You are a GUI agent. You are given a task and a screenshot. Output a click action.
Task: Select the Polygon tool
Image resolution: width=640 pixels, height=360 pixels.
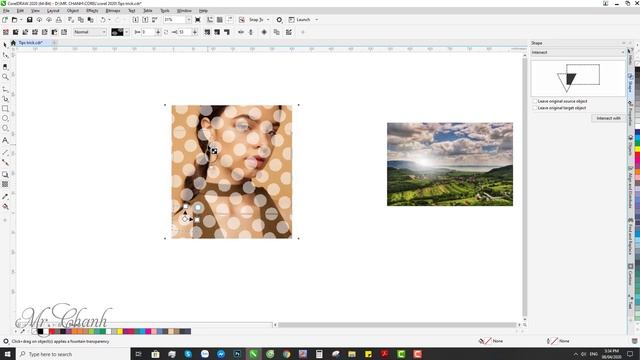click(x=5, y=128)
